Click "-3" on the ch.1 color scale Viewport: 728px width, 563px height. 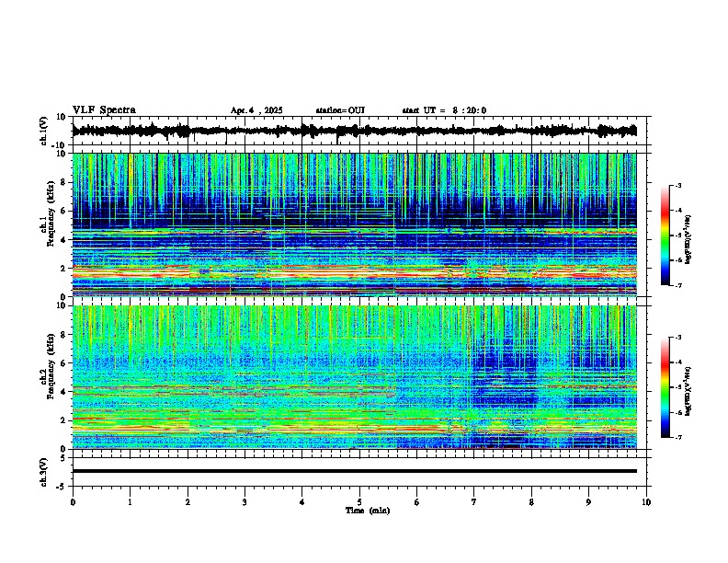coord(677,185)
